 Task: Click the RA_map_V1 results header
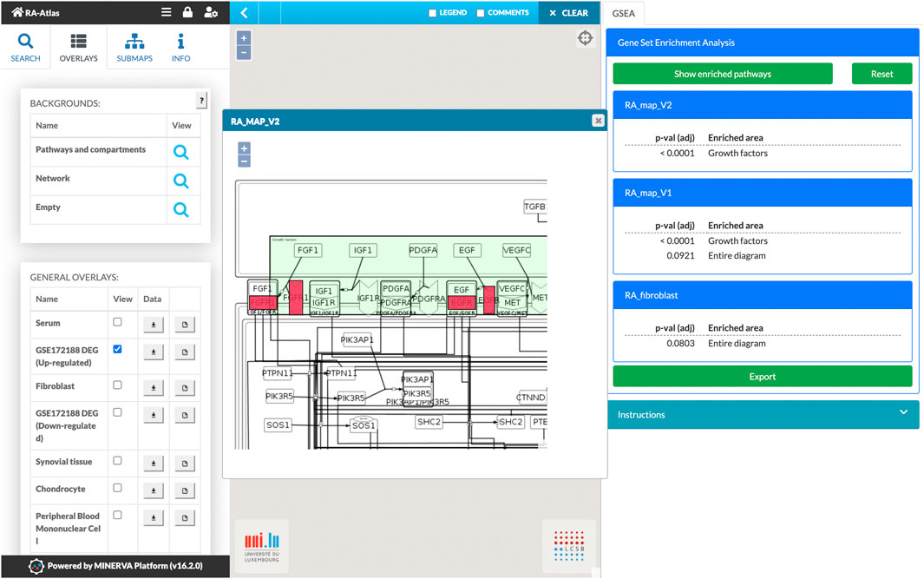pos(763,193)
